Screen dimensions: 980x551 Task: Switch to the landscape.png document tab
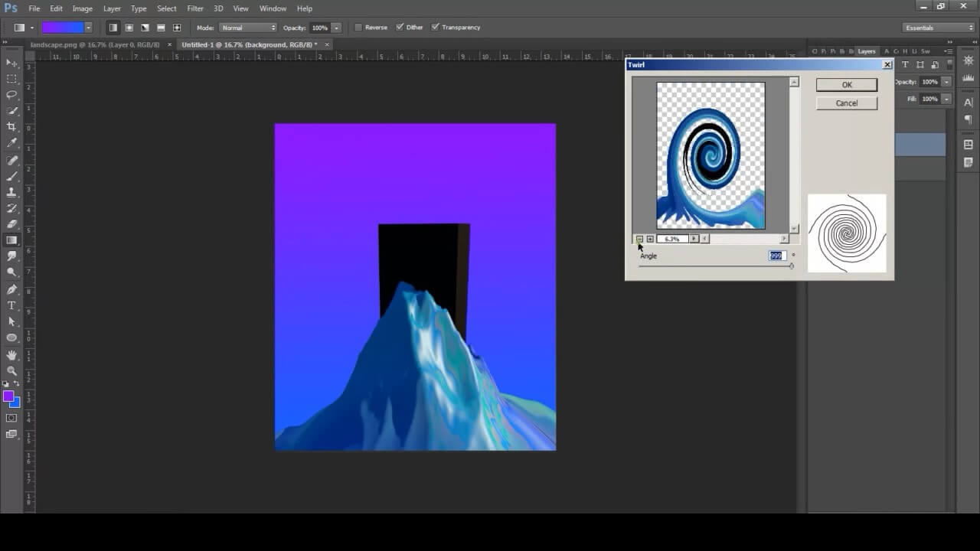coord(94,44)
